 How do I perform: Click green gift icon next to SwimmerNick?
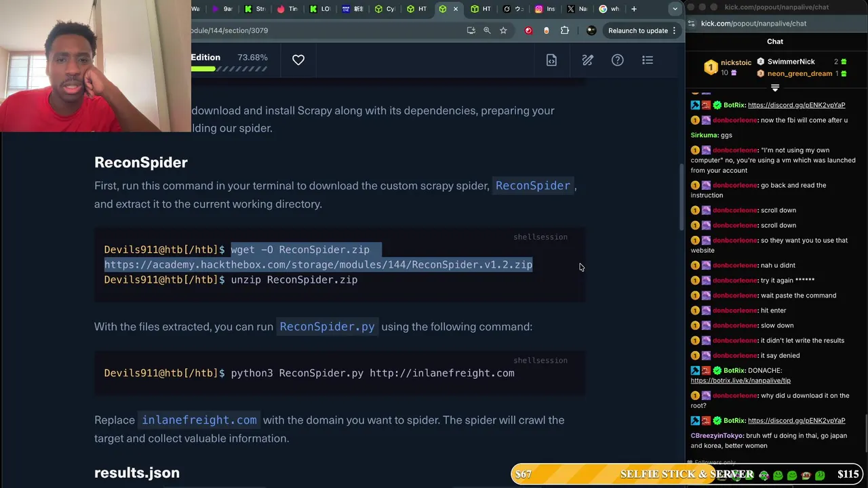coord(844,62)
